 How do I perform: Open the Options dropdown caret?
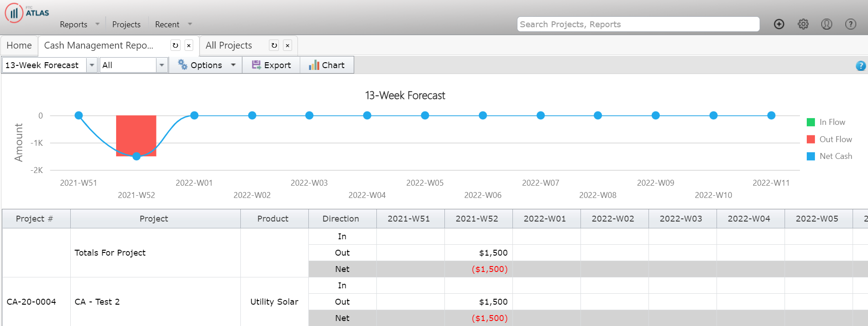[233, 65]
